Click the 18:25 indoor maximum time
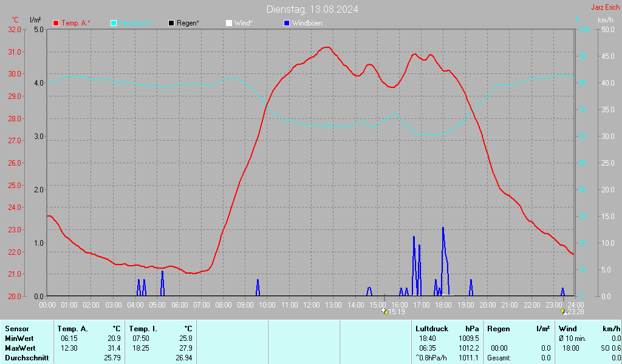This screenshot has width=622, height=364. pos(141,348)
